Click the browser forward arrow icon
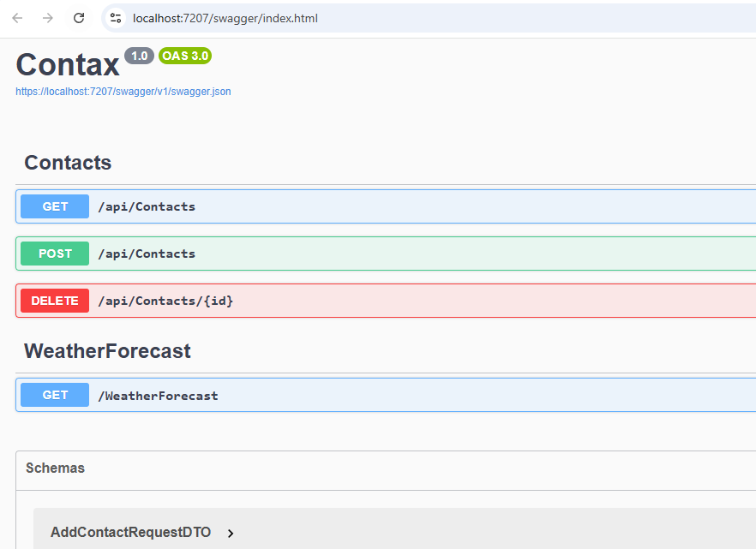Image resolution: width=756 pixels, height=549 pixels. click(x=48, y=18)
